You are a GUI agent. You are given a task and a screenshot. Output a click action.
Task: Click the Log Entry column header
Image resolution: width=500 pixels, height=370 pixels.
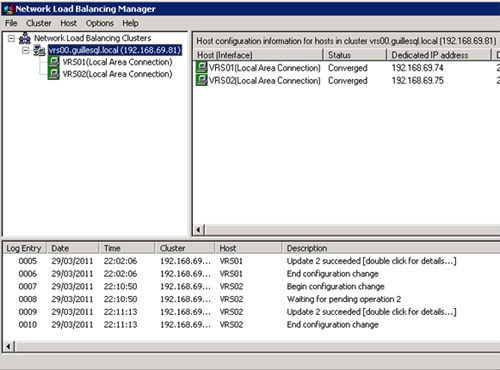point(25,248)
